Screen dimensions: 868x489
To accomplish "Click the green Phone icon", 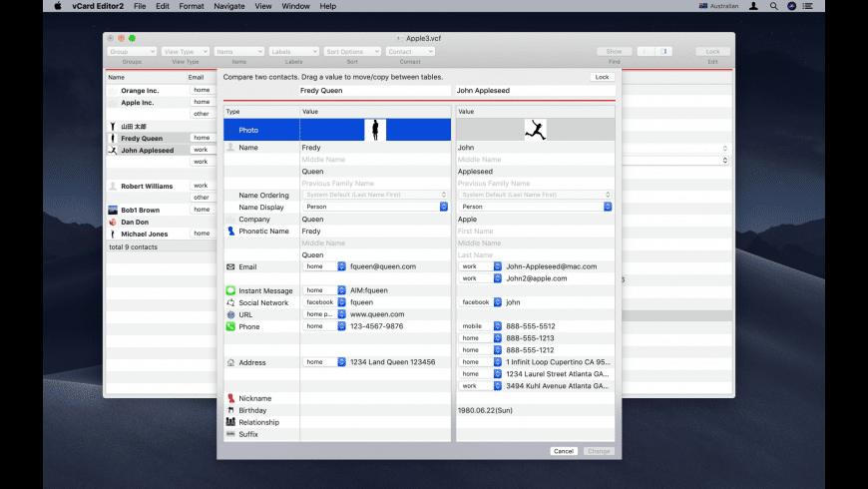I will 230,326.
